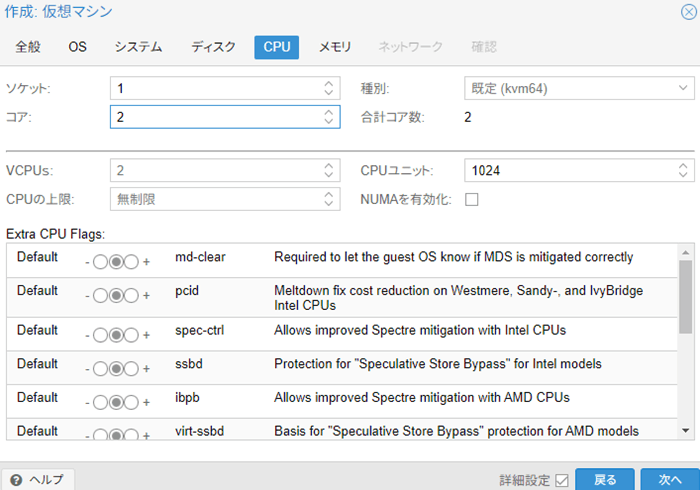Decrease ソケット value with down arrow

pyautogui.click(x=329, y=92)
